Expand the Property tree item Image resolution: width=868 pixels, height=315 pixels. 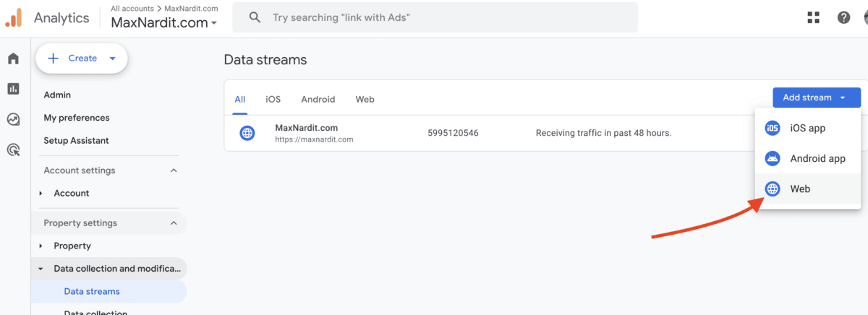(x=41, y=246)
